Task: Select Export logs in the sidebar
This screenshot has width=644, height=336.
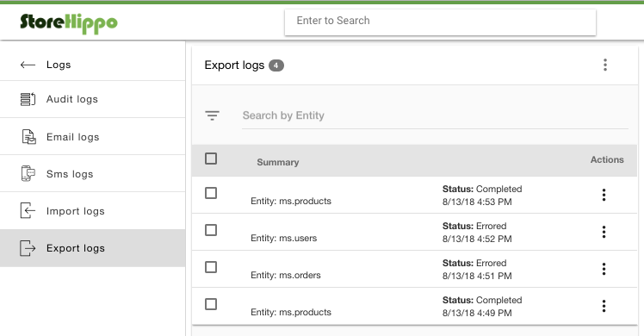Action: pos(92,248)
